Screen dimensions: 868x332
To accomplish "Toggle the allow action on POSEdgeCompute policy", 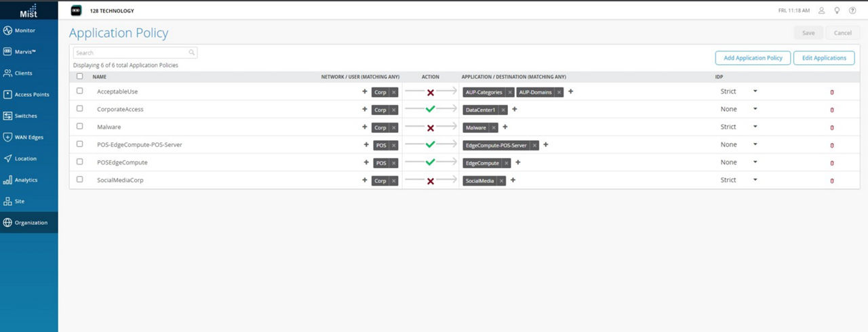I will 430,163.
